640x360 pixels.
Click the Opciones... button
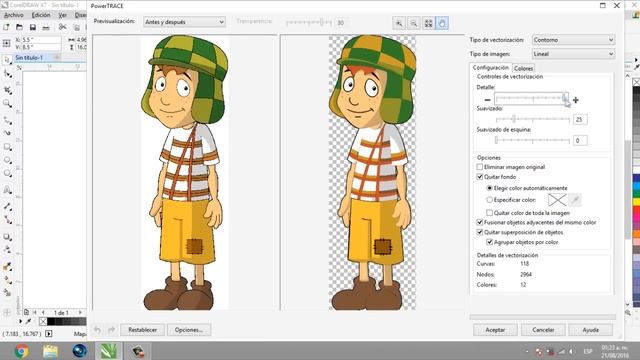189,330
